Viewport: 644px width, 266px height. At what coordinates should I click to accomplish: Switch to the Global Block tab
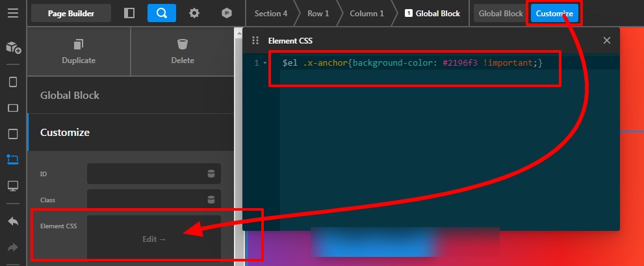click(500, 13)
